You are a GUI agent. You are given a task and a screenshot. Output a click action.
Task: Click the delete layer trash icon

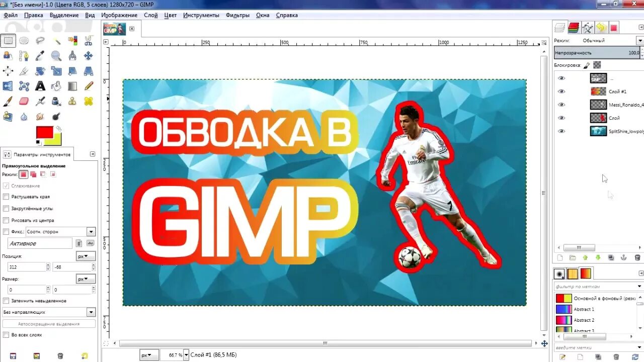(x=637, y=257)
